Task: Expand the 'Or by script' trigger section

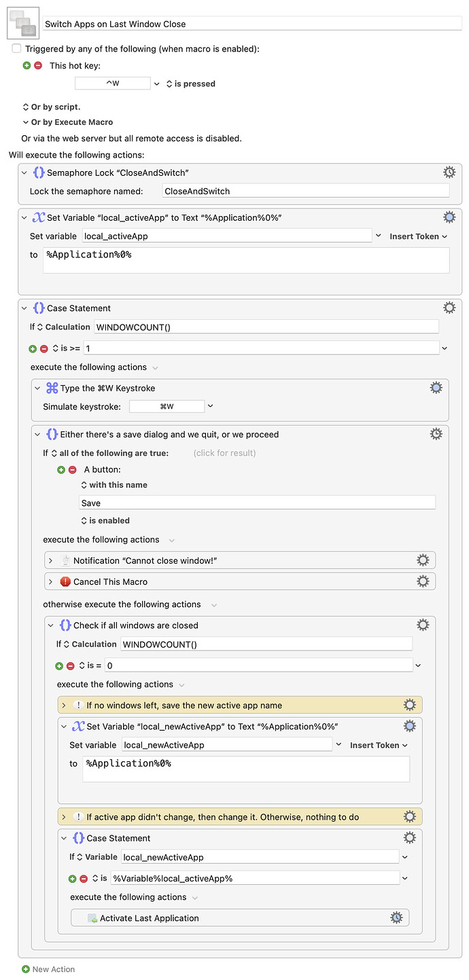Action: tap(26, 107)
